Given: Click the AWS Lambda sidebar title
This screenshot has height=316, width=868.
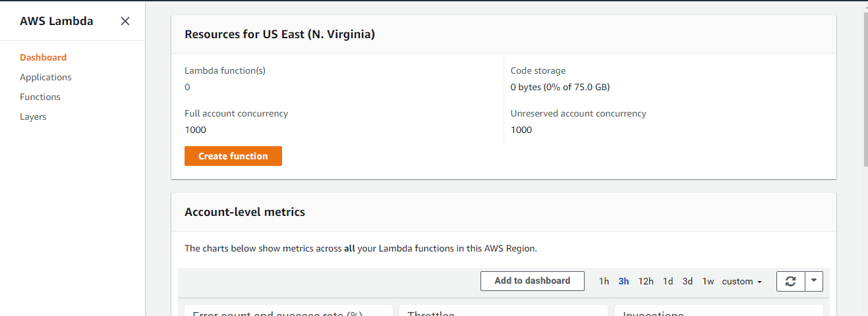Looking at the screenshot, I should tap(57, 21).
